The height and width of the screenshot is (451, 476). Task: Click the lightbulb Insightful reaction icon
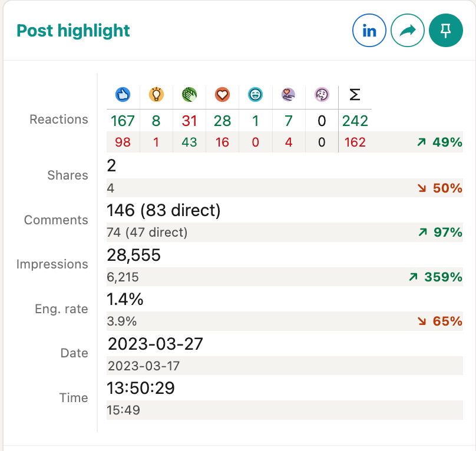[x=156, y=94]
